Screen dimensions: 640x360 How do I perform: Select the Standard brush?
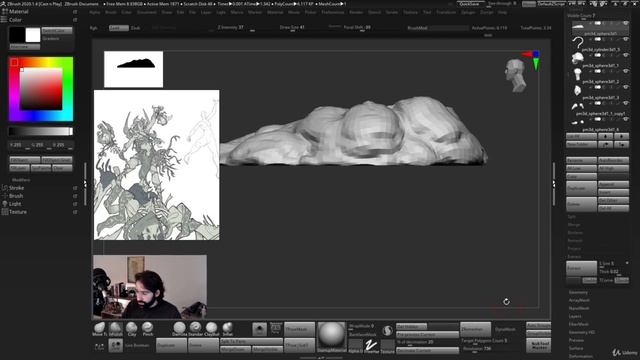point(196,328)
